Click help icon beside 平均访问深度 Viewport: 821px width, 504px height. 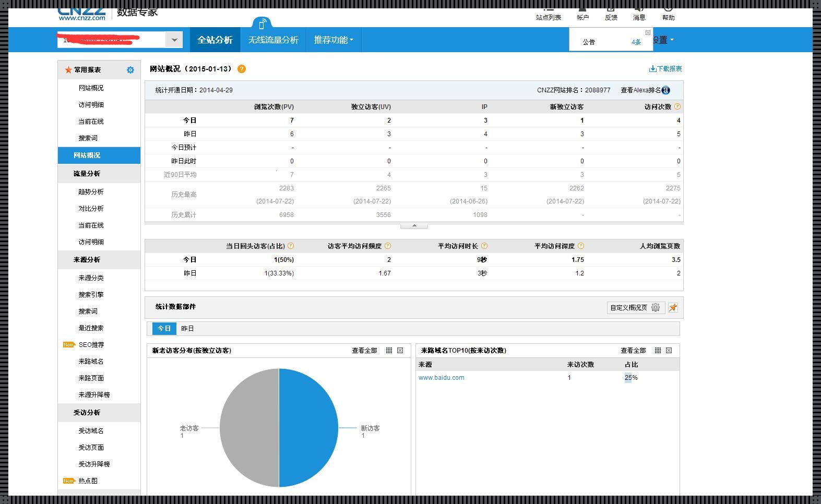pyautogui.click(x=581, y=246)
